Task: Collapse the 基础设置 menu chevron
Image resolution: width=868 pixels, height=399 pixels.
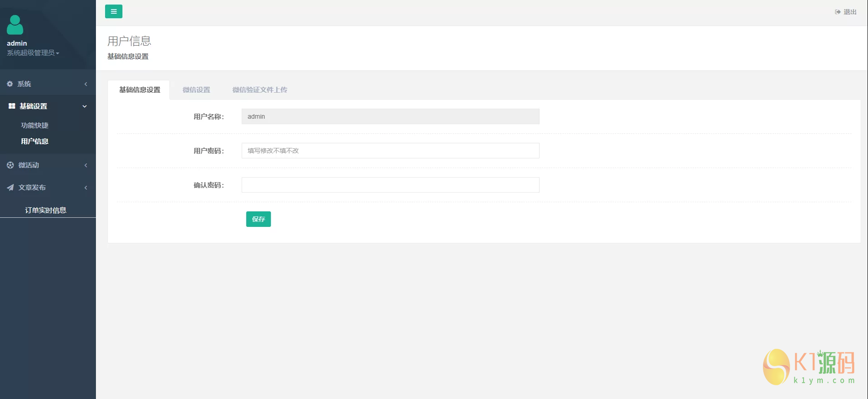Action: click(85, 106)
